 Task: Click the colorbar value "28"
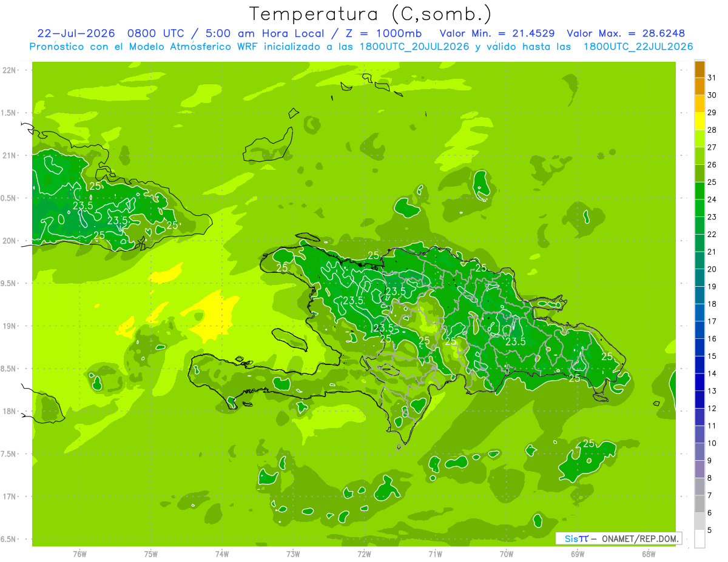712,130
